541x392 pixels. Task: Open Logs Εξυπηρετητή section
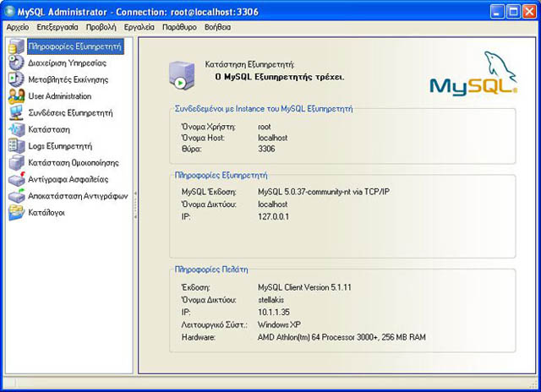pos(60,146)
